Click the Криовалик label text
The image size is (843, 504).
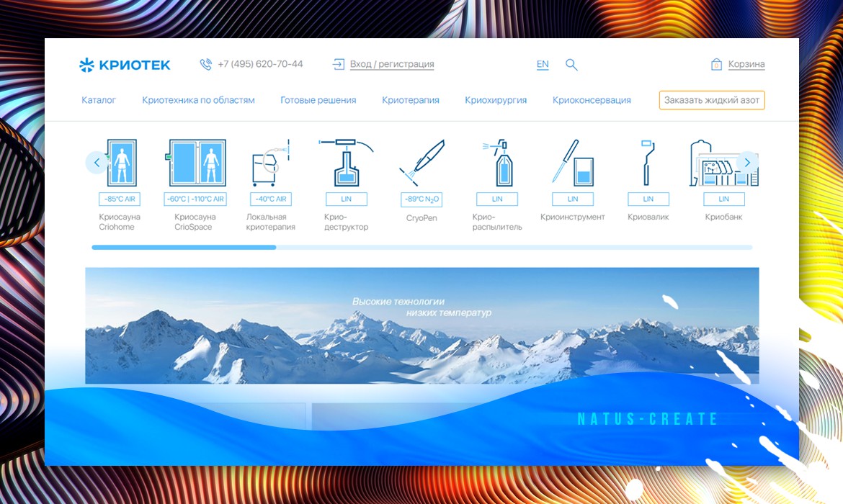(648, 217)
